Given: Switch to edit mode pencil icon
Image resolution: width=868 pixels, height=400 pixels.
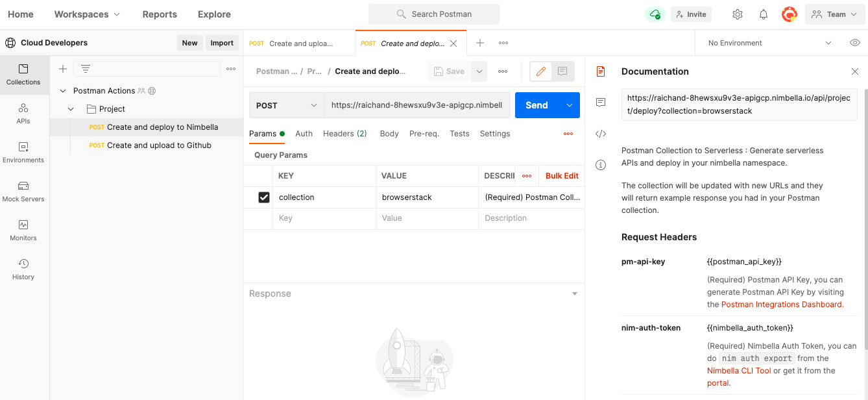Looking at the screenshot, I should [541, 71].
